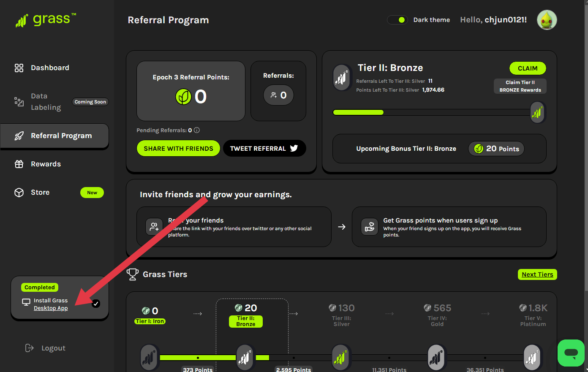Click the desktop monitor icon by Install Grass
Screen dimensions: 588x372
click(26, 302)
